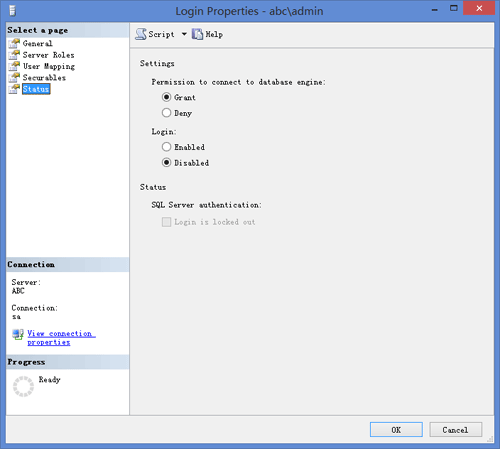Open the Status page
This screenshot has height=449, width=500.
(36, 89)
